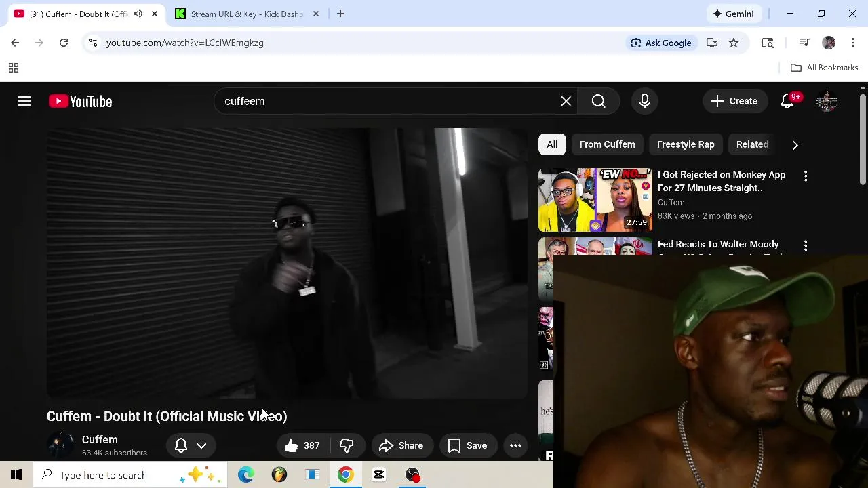Image resolution: width=868 pixels, height=488 pixels.
Task: Click the Ask Google lens button
Action: [661, 43]
